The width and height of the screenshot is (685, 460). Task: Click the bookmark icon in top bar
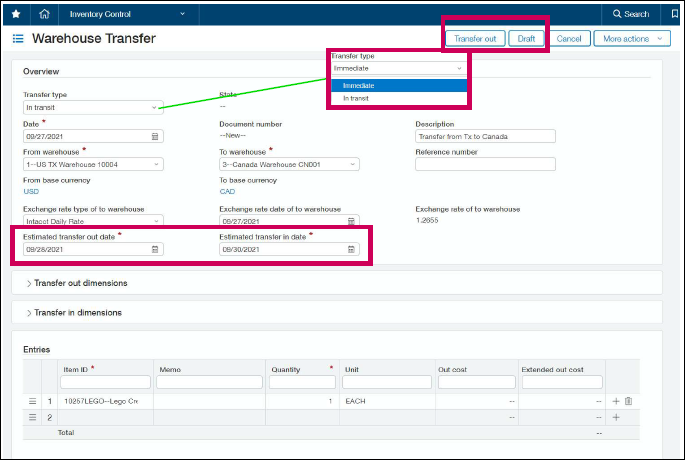(673, 14)
